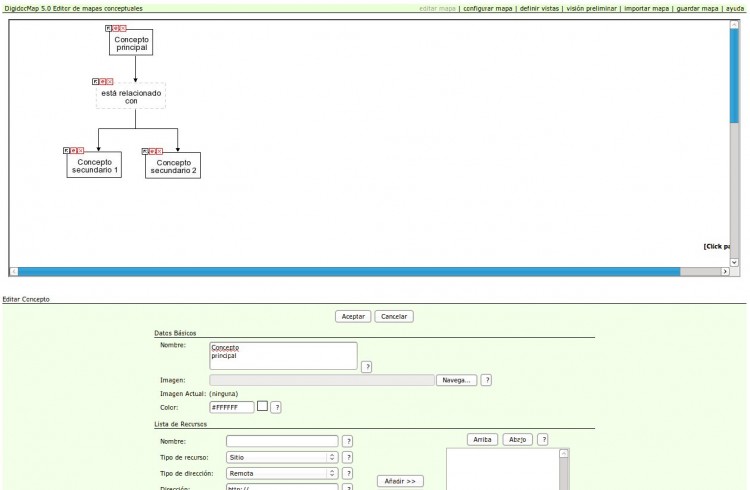Click the arrow icon on Concepto secundario 2
This screenshot has width=750, height=490.
pos(145,151)
